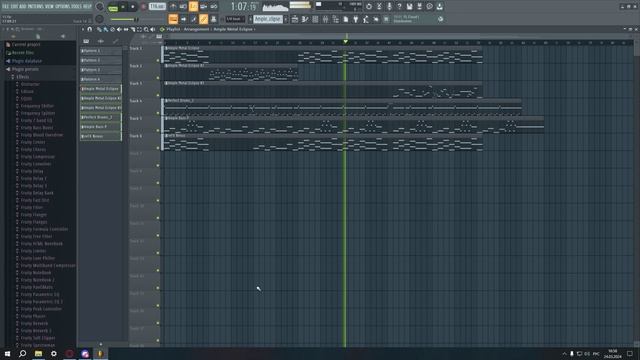Click the song time display

[x=244, y=7]
